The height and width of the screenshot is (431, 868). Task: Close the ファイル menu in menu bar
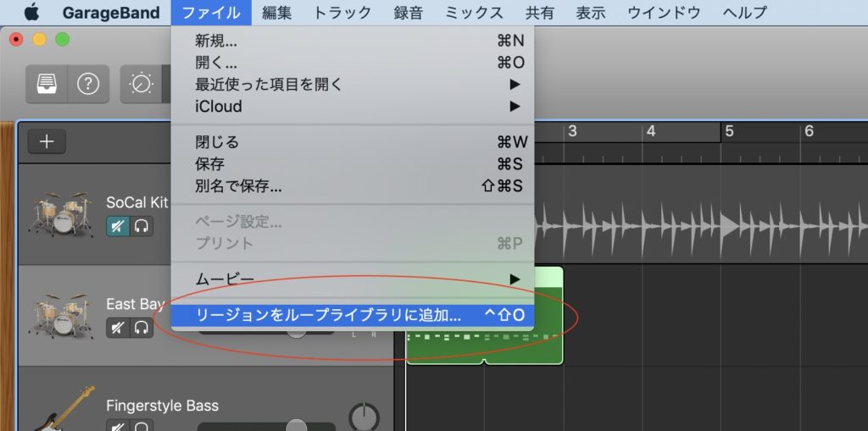[211, 12]
